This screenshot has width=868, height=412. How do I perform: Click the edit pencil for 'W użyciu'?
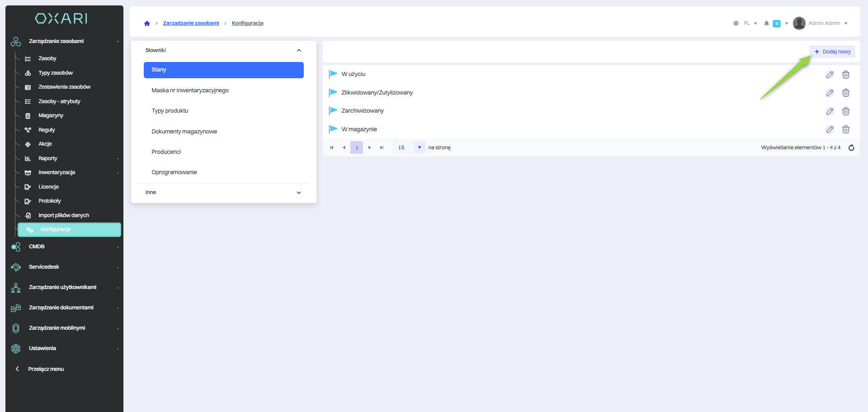click(x=830, y=75)
